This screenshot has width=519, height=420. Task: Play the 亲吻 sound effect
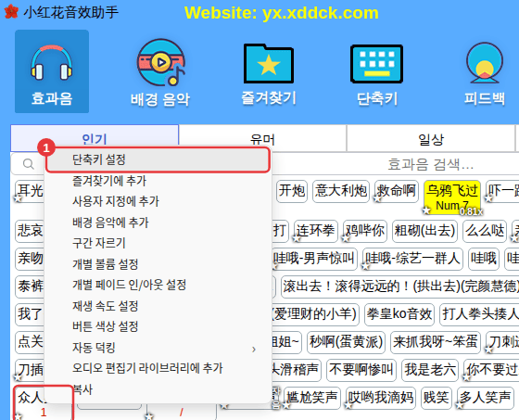point(30,259)
